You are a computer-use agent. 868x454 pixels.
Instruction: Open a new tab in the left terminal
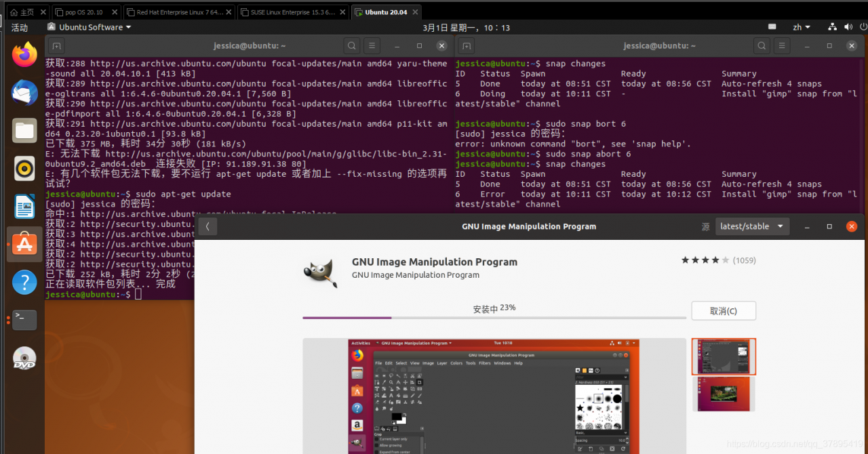(x=57, y=46)
